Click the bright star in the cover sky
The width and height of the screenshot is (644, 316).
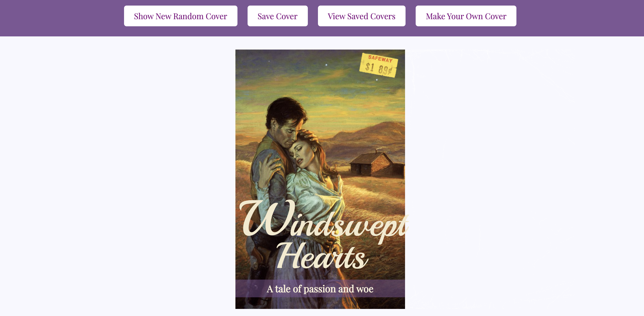pyautogui.click(x=326, y=65)
